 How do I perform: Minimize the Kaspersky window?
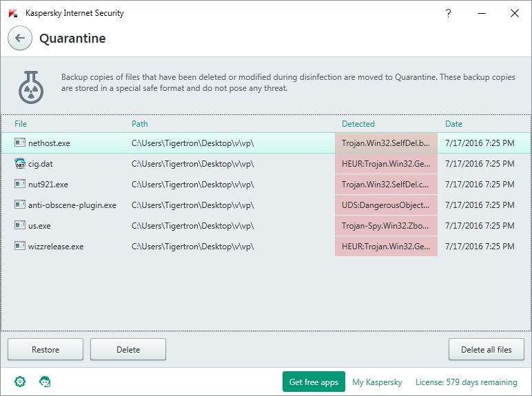pyautogui.click(x=482, y=13)
